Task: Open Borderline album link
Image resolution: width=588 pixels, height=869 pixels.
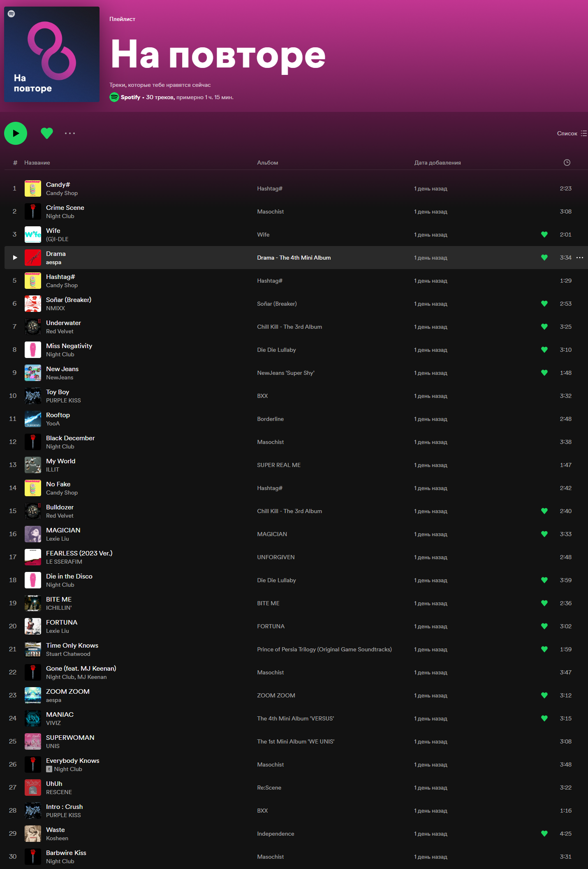Action: [x=270, y=419]
